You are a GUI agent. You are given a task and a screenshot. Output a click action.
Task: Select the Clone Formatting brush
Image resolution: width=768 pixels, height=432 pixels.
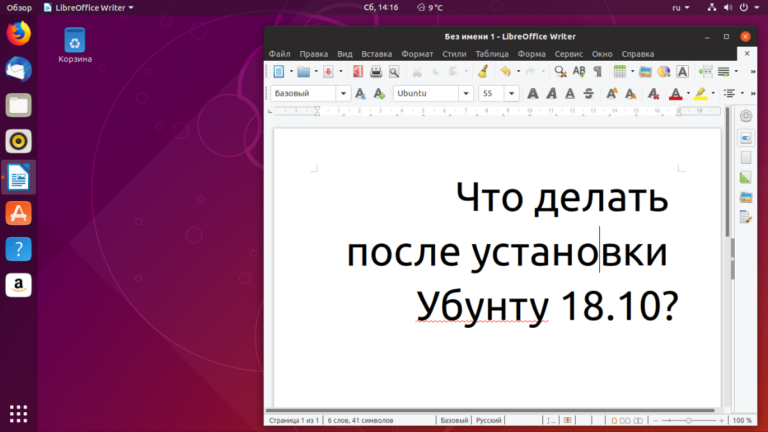click(x=483, y=72)
